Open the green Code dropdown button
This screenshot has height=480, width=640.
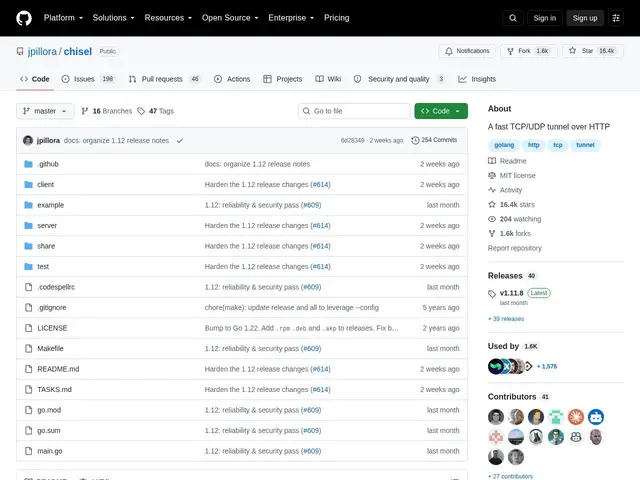point(441,111)
